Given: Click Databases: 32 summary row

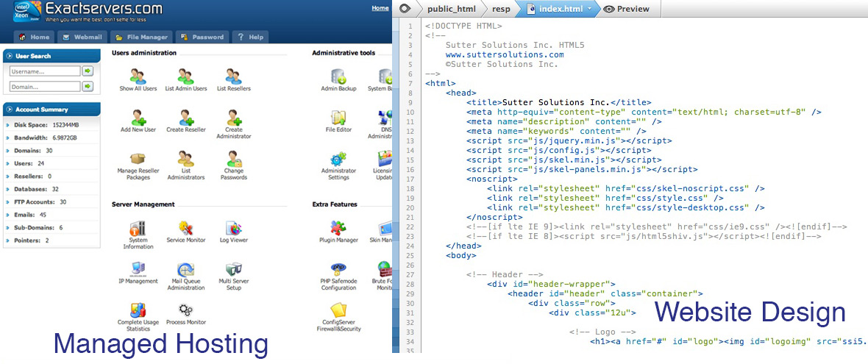Looking at the screenshot, I should [x=51, y=189].
